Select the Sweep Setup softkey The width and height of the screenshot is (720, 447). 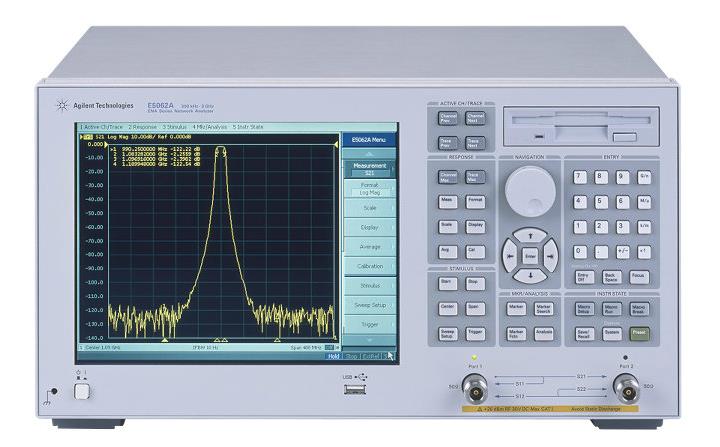pos(369,304)
